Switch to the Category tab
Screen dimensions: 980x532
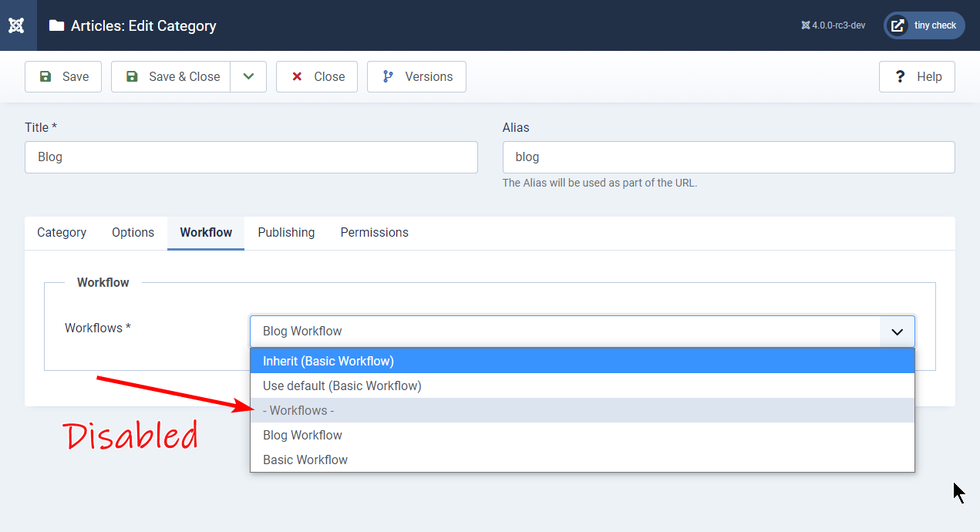coord(62,232)
